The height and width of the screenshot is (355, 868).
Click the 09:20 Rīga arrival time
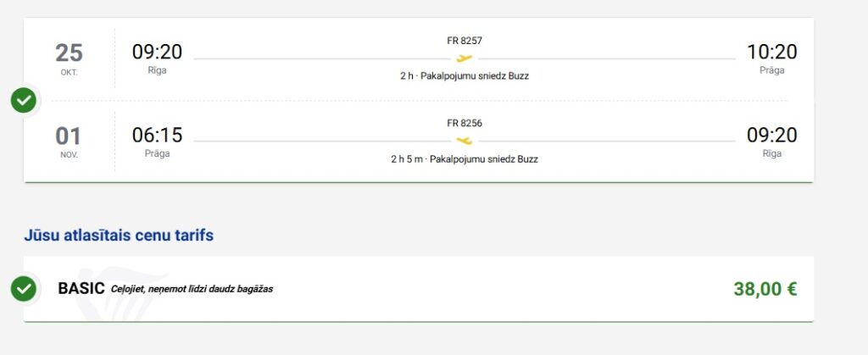[771, 136]
